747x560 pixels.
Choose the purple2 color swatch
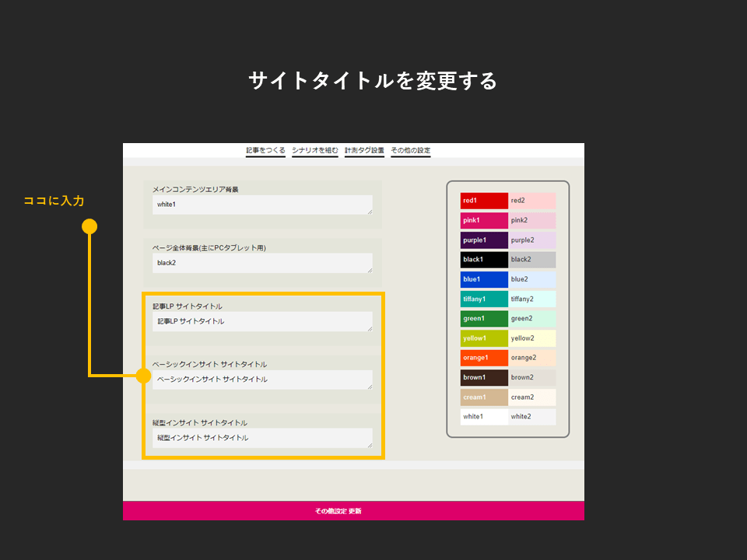(x=533, y=240)
